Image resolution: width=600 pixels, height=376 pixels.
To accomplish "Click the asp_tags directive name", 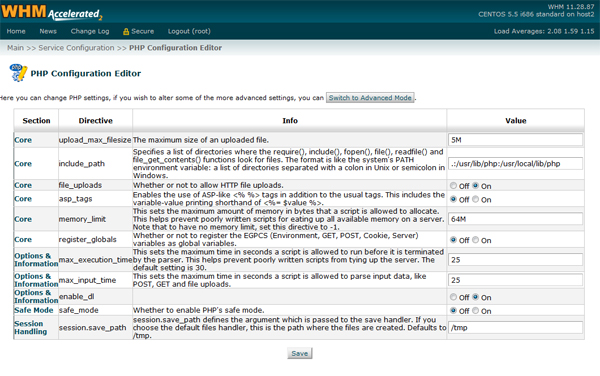I will point(75,199).
